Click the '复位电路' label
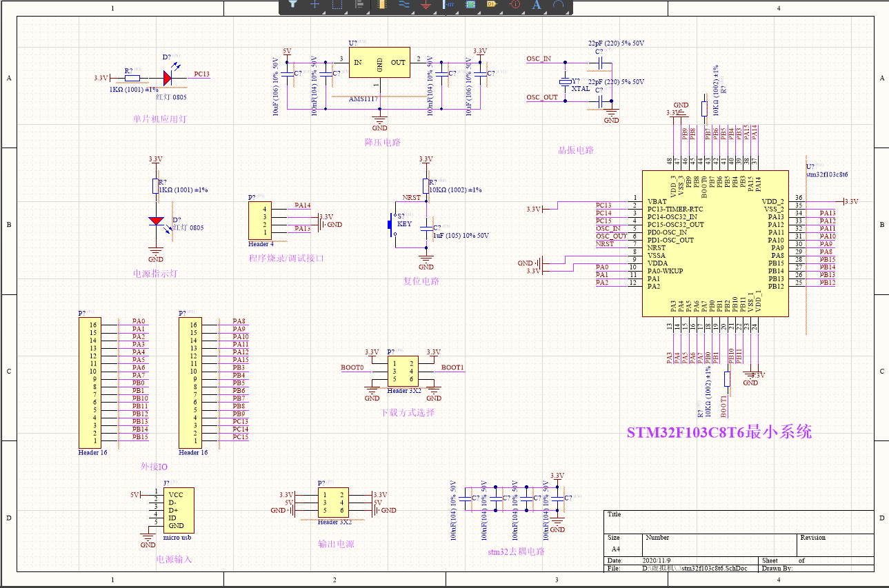The image size is (889, 588). tap(421, 281)
